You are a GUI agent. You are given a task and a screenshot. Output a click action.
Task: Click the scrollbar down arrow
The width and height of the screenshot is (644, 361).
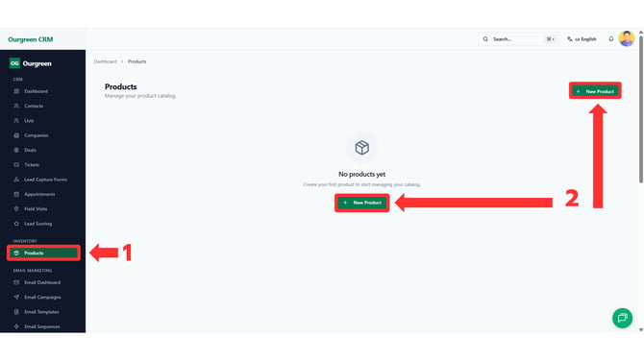pyautogui.click(x=641, y=330)
